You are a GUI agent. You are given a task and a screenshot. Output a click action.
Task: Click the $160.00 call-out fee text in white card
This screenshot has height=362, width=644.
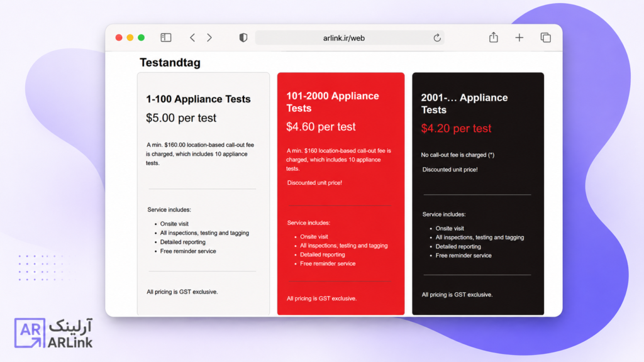click(200, 153)
